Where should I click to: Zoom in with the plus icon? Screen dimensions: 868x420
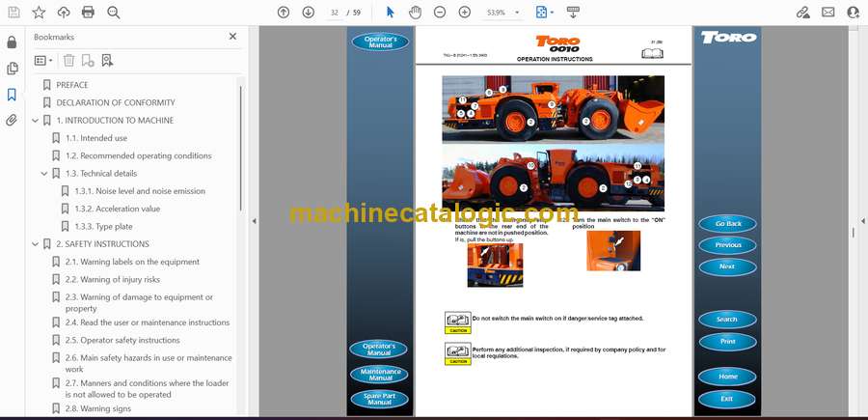[x=465, y=13]
